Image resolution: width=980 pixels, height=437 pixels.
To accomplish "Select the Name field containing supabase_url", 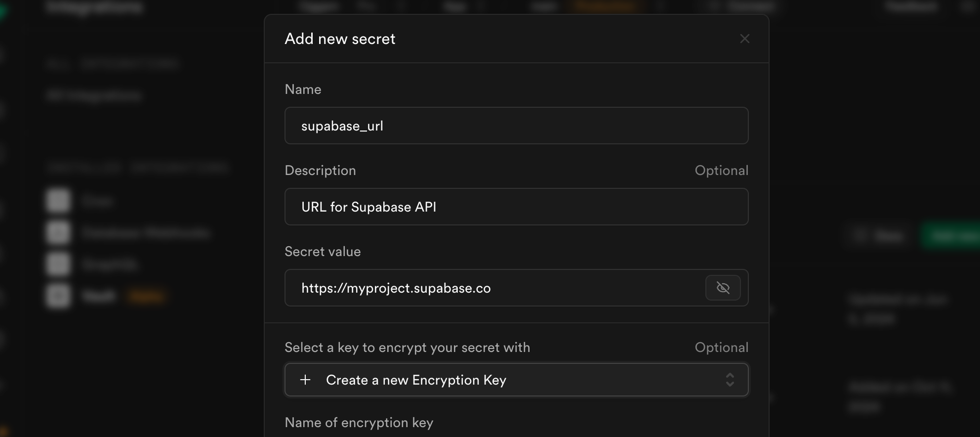I will click(x=516, y=126).
